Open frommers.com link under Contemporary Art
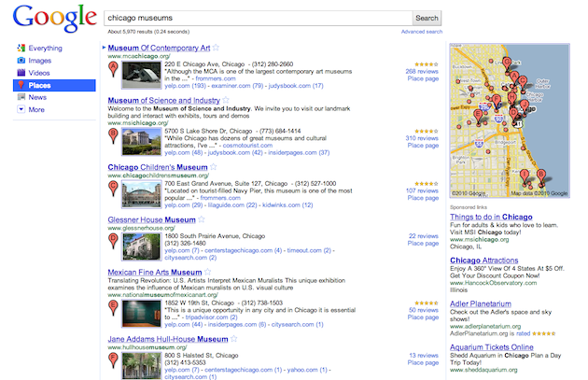Viewport: 588px width, 380px height. 216,78
